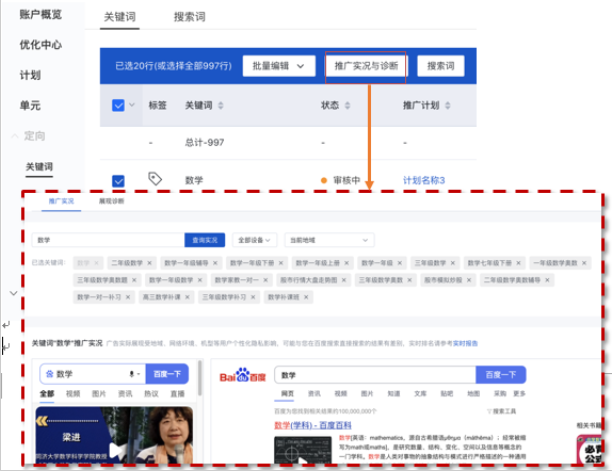Remove the 数学一年级辅导 keyword chip
This screenshot has width=612, height=474.
point(215,263)
